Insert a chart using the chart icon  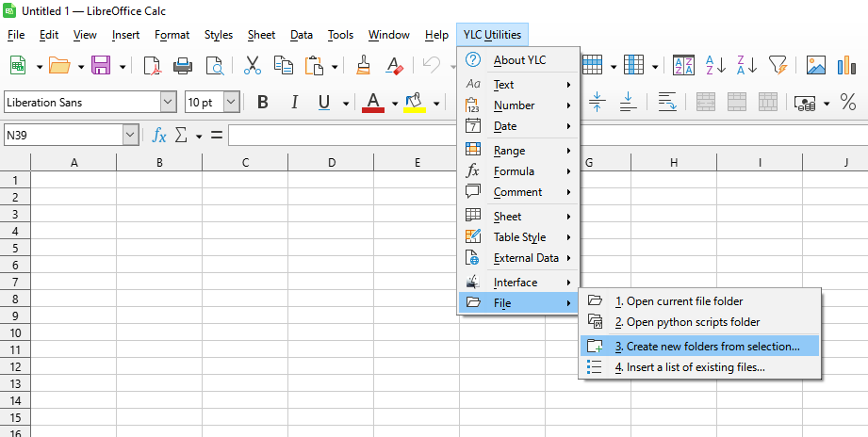point(847,65)
